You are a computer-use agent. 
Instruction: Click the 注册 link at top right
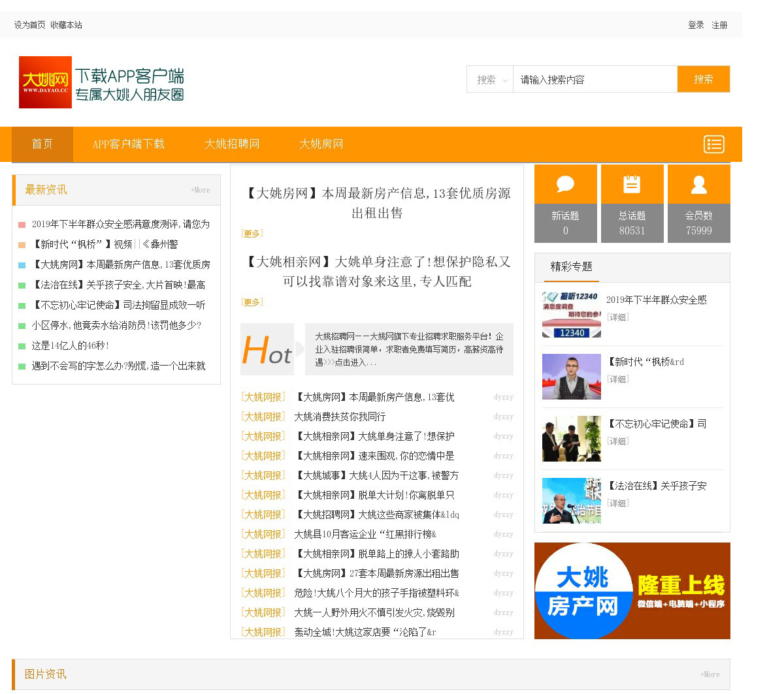click(719, 25)
